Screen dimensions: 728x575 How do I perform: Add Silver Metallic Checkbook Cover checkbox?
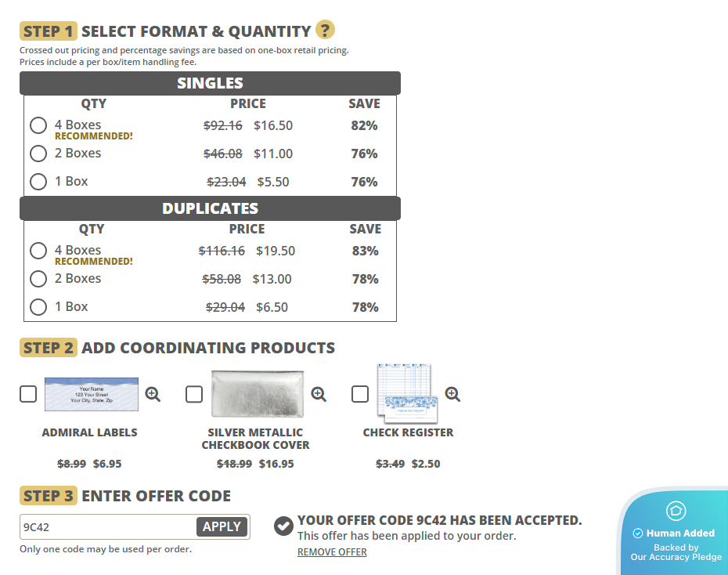(194, 394)
